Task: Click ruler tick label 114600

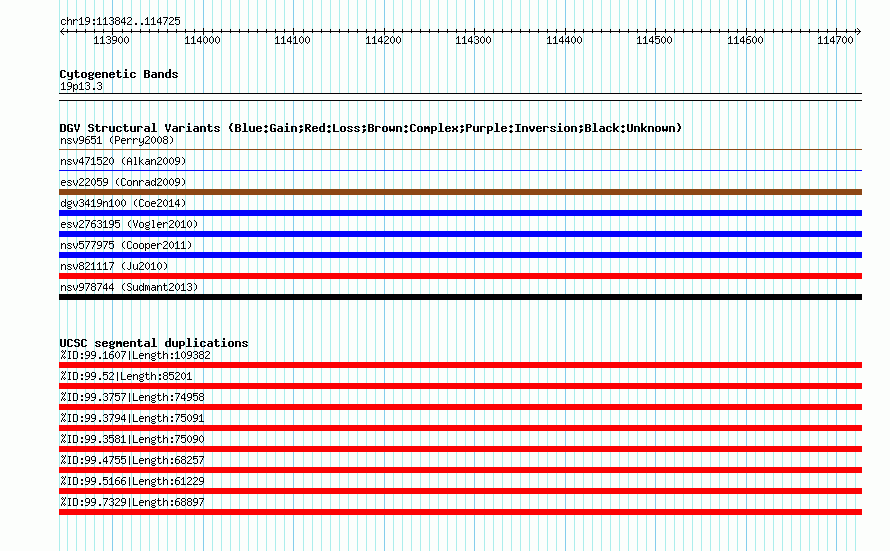Action: 745,40
